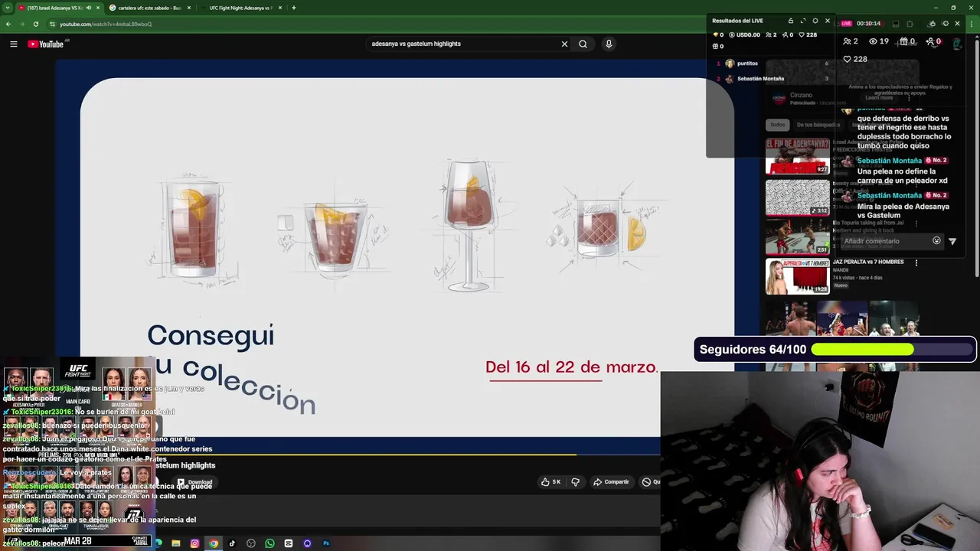Screen dimensions: 980x551
Task: Open Photoshop from the taskbar
Action: (x=326, y=543)
